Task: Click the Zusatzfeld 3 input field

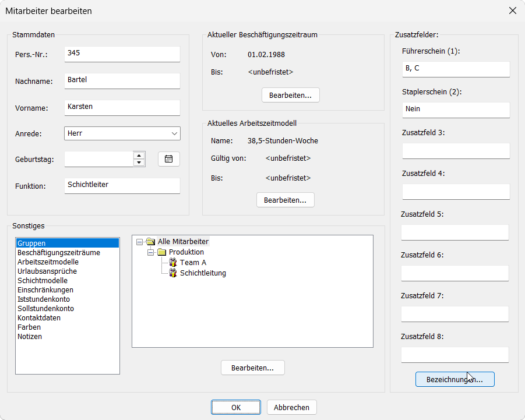Action: point(456,151)
